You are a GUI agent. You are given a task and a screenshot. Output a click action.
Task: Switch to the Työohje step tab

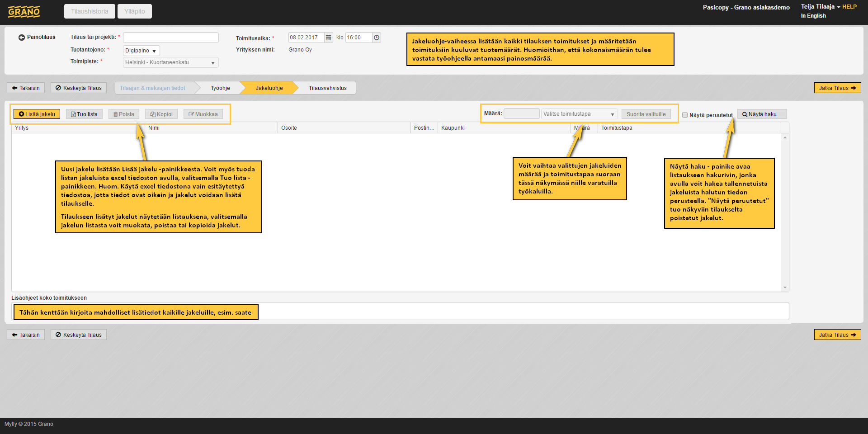click(x=220, y=88)
